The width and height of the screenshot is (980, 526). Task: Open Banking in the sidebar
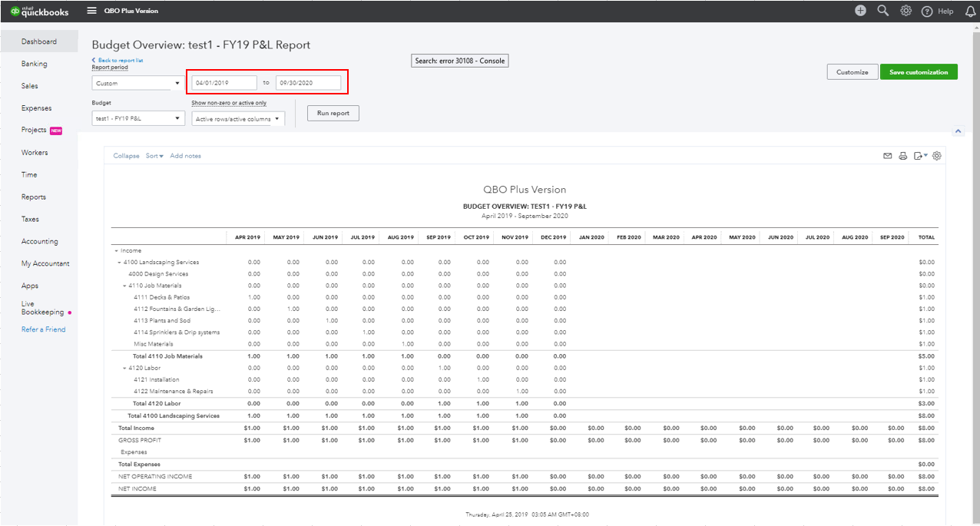click(35, 64)
